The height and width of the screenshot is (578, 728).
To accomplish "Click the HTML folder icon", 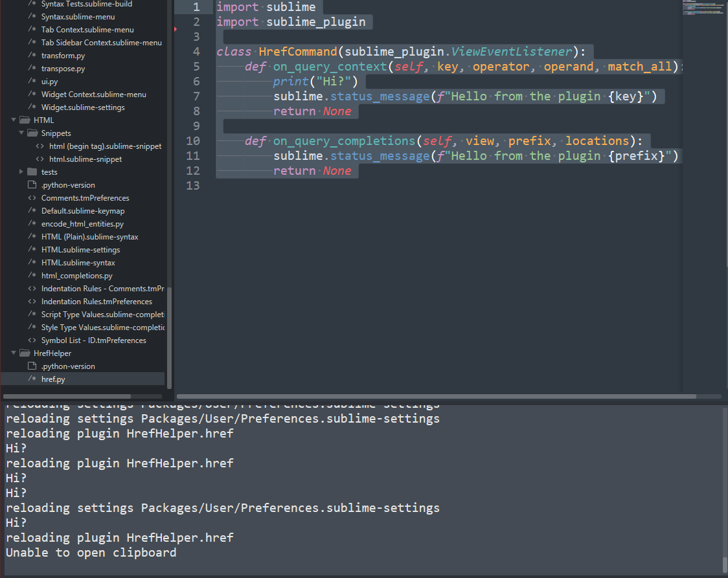I will (25, 120).
